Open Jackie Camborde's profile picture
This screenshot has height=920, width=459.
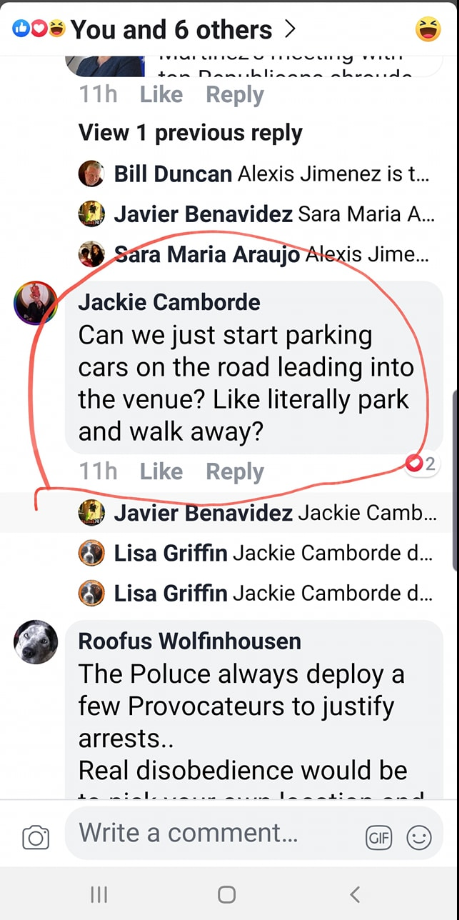pos(36,303)
